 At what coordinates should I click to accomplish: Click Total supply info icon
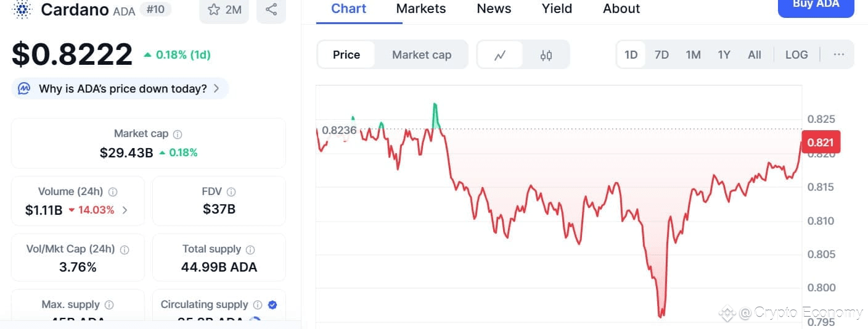coord(250,249)
